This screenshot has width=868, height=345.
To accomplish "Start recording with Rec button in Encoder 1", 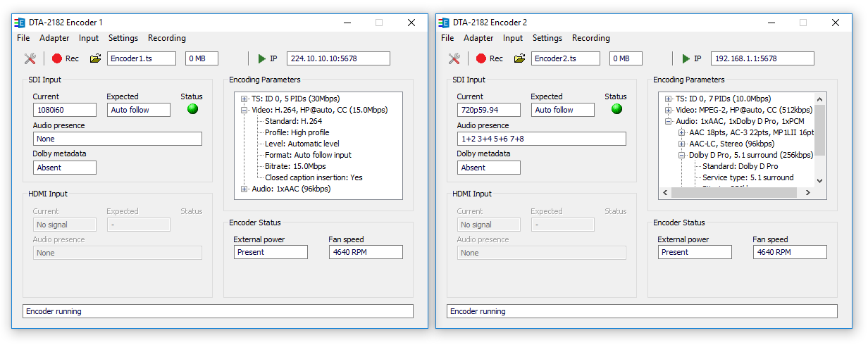I will pyautogui.click(x=65, y=58).
